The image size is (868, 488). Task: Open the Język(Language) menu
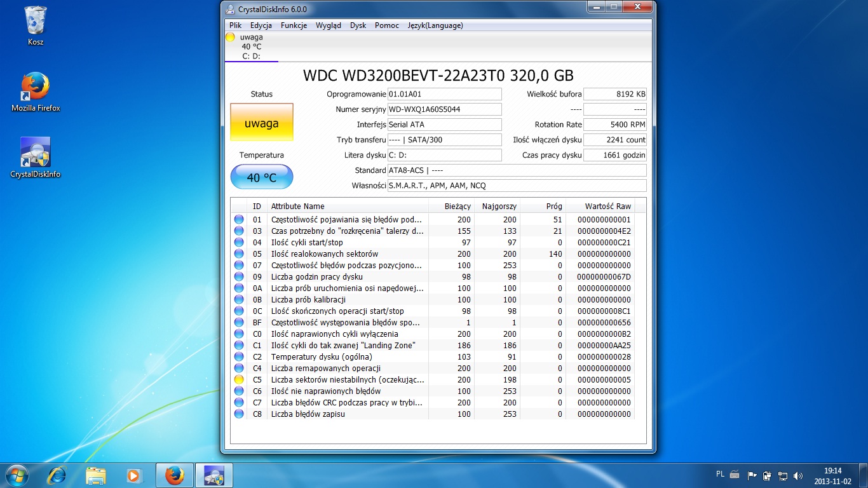click(x=435, y=25)
